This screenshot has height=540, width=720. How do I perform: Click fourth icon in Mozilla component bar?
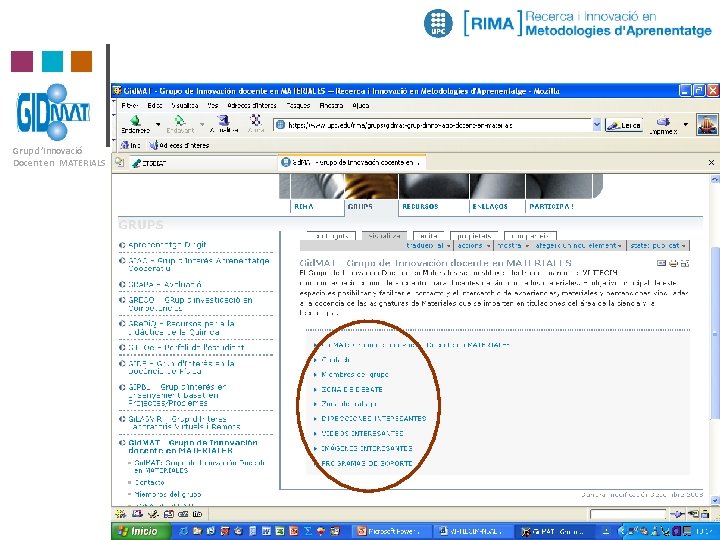[x=169, y=514]
